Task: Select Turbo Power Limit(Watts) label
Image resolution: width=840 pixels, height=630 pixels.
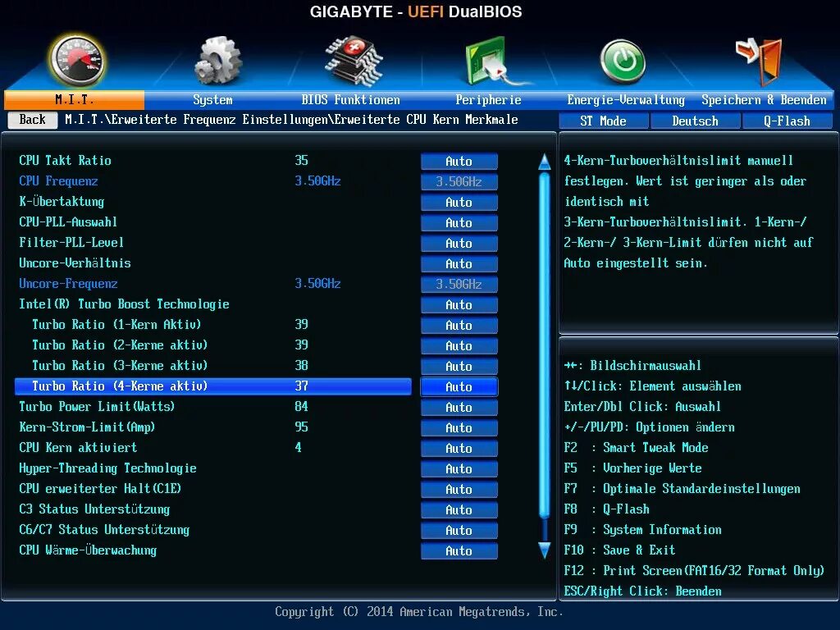Action: [x=97, y=407]
